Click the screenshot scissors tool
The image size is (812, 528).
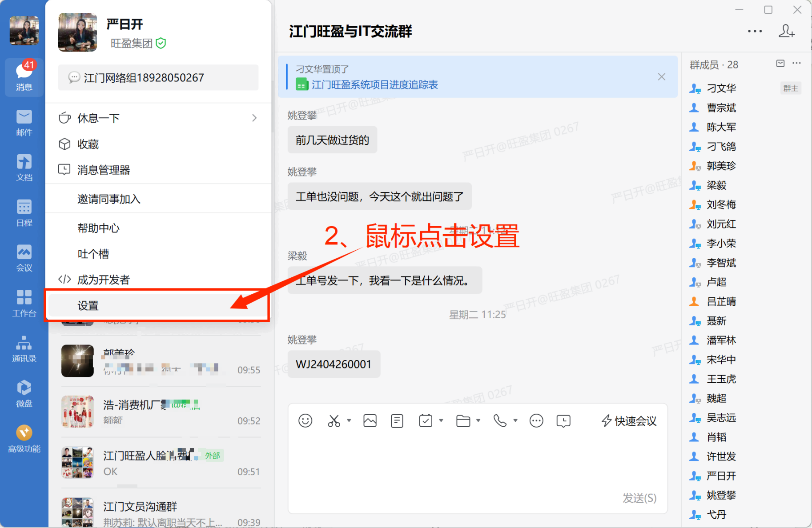click(334, 420)
